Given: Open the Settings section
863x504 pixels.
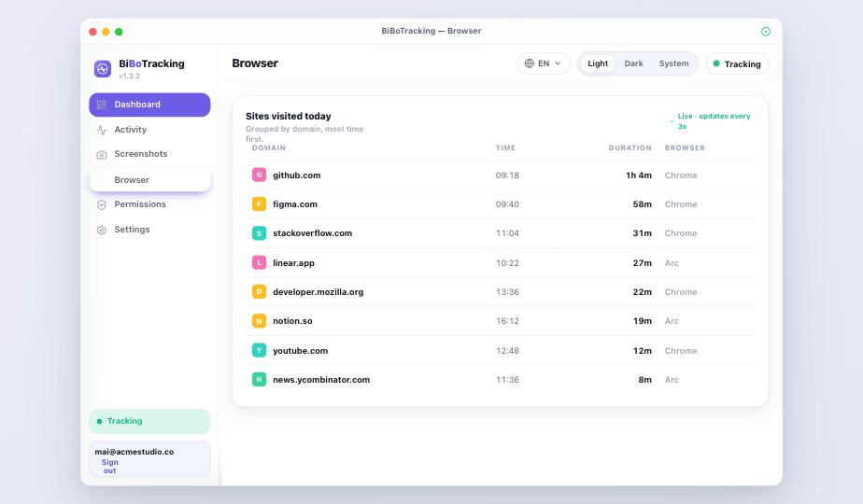Looking at the screenshot, I should click(x=149, y=230).
